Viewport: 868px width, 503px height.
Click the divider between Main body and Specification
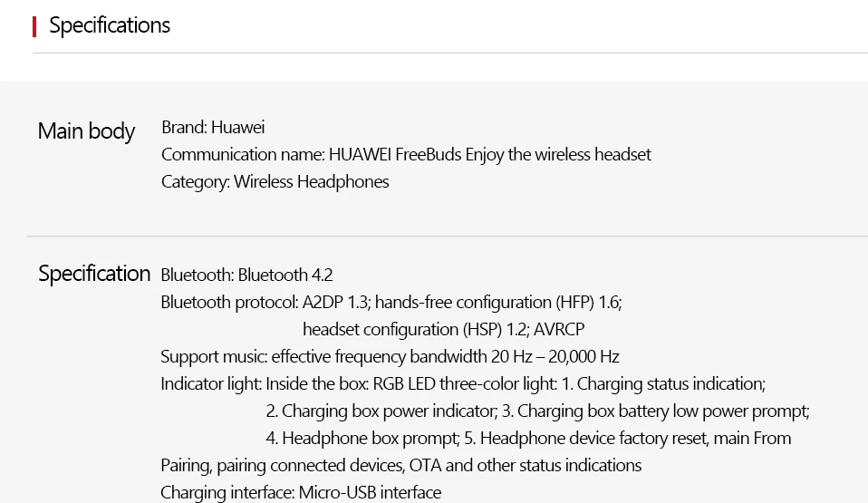tap(448, 236)
